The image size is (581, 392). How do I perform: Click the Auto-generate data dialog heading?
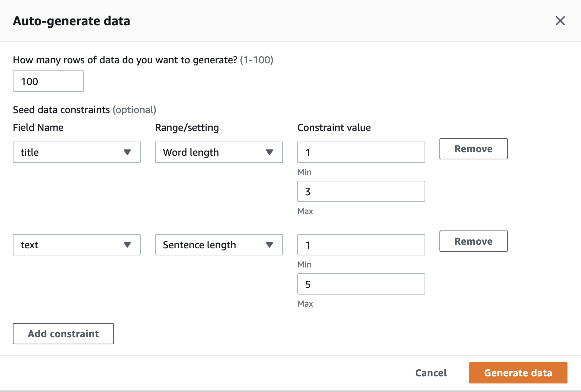(71, 21)
